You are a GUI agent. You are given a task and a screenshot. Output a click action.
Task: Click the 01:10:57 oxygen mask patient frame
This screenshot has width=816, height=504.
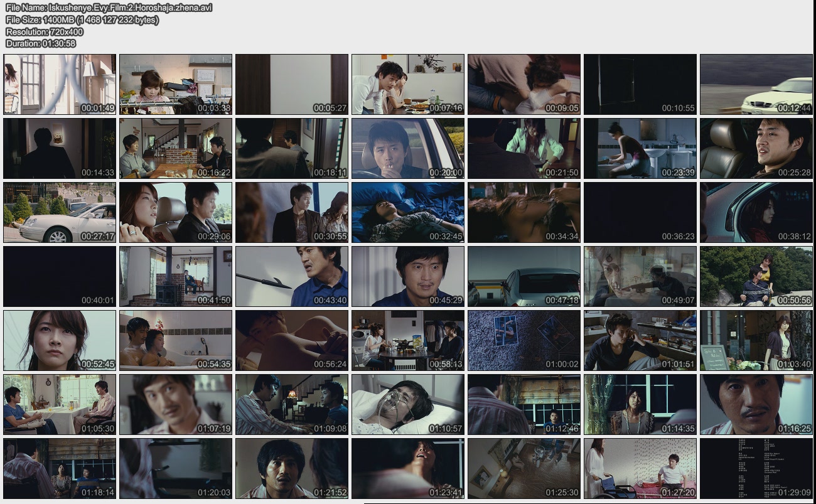407,404
